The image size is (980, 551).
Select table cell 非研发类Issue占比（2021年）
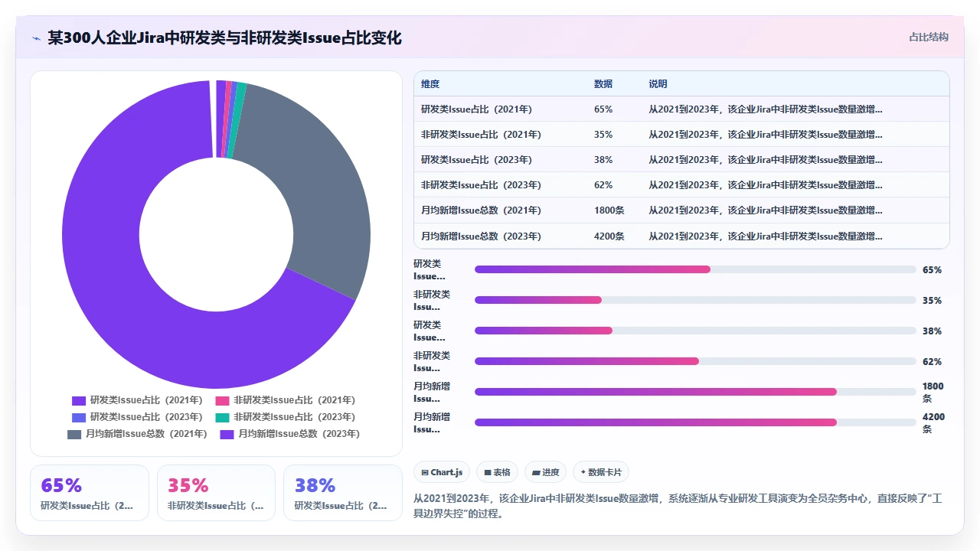(x=481, y=135)
